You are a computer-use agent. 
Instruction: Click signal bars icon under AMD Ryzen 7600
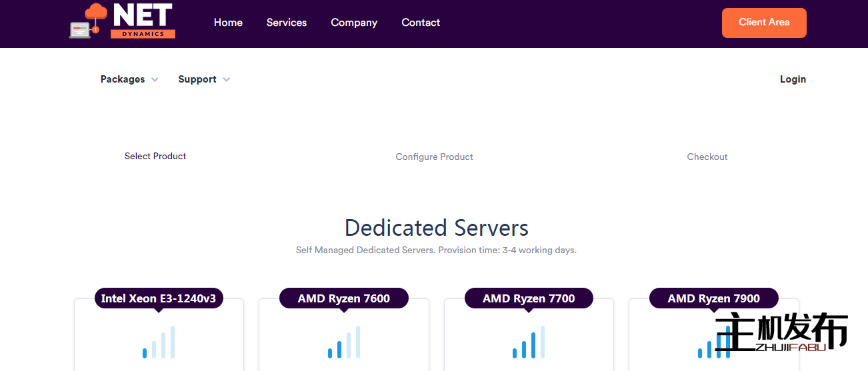(x=344, y=342)
